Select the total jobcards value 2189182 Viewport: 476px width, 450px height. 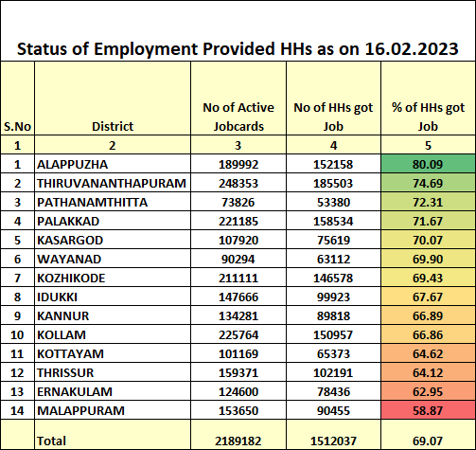click(238, 435)
